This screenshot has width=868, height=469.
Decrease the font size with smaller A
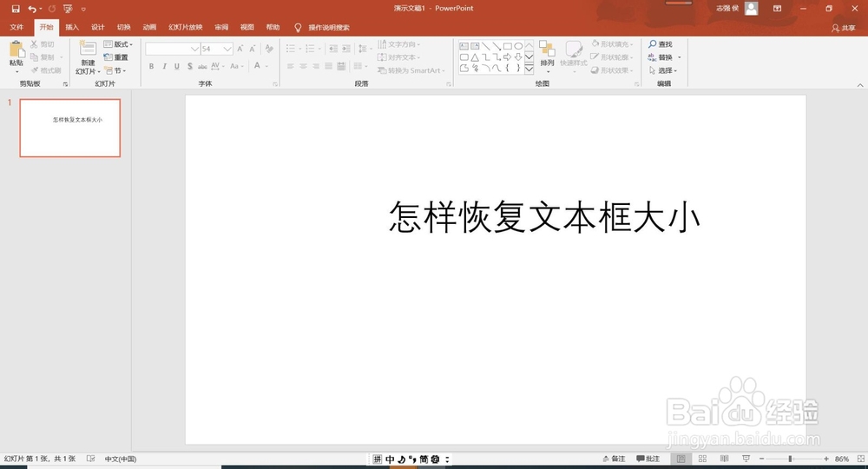pos(253,49)
